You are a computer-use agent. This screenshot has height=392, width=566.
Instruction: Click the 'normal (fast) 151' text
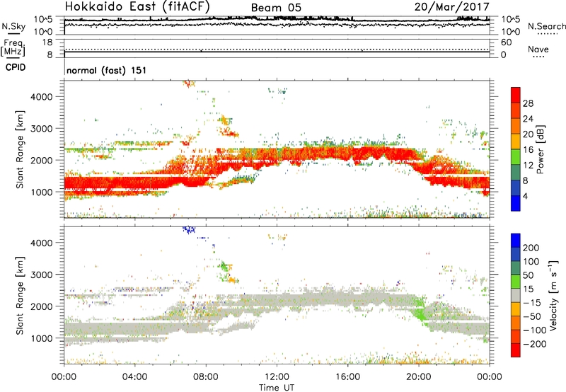click(107, 70)
